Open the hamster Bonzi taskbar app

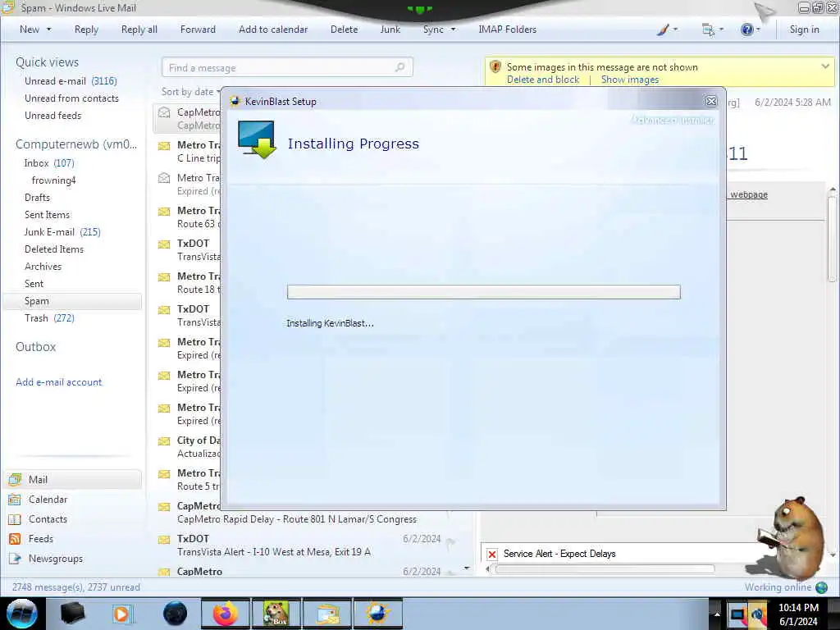276,614
